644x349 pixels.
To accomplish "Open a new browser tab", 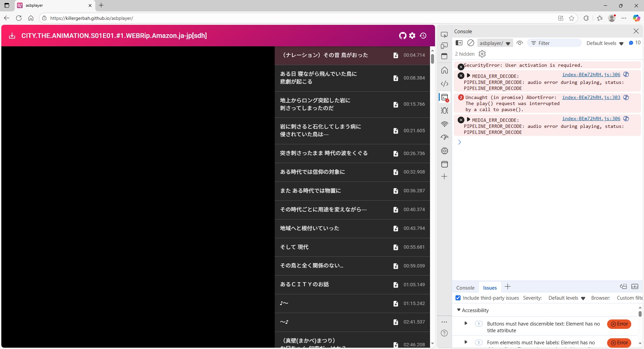I will click(x=101, y=5).
